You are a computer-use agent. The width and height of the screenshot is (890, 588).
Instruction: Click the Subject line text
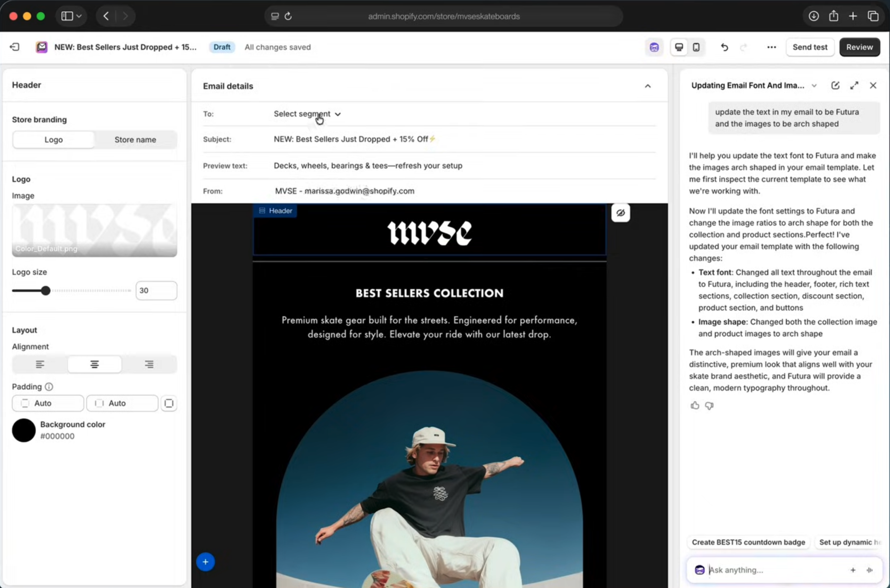tap(354, 139)
